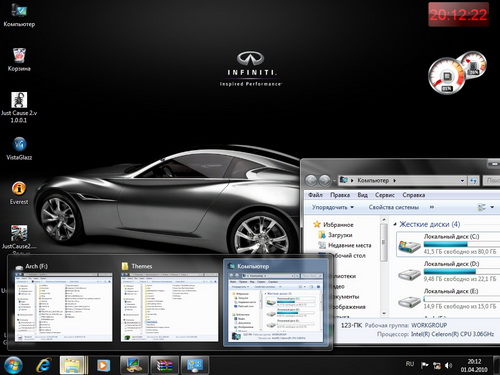This screenshot has width=500, height=375.
Task: Click navigation pane scrollbar down arrow
Action: 384,314
